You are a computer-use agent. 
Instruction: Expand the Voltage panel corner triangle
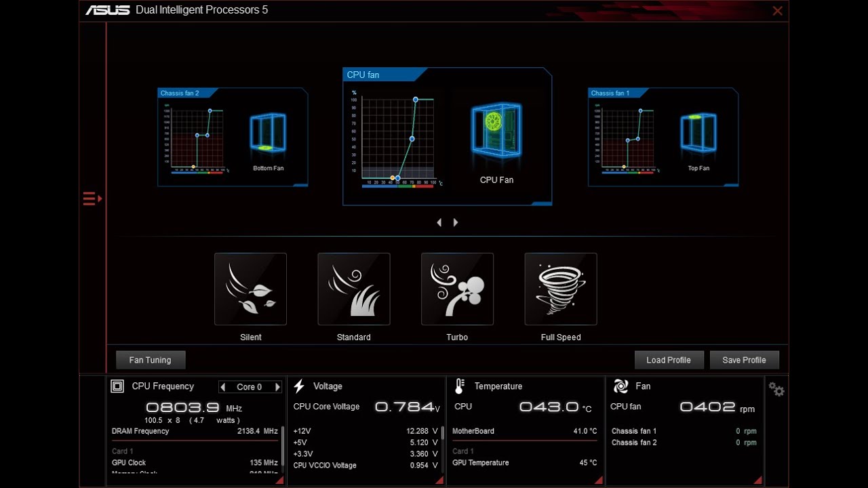pos(439,480)
